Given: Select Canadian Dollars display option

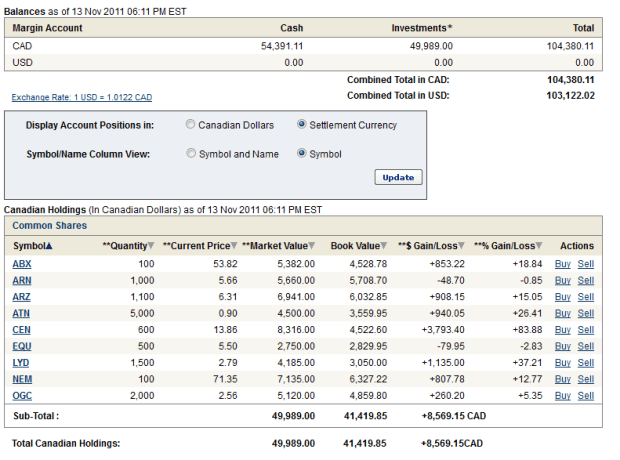Looking at the screenshot, I should pos(191,125).
